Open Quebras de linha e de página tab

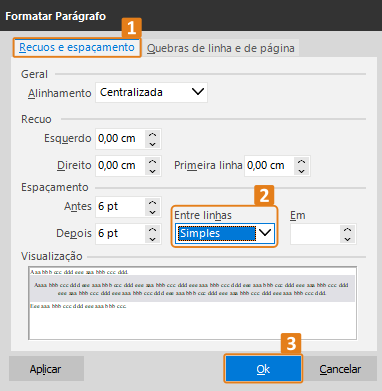[x=221, y=48]
